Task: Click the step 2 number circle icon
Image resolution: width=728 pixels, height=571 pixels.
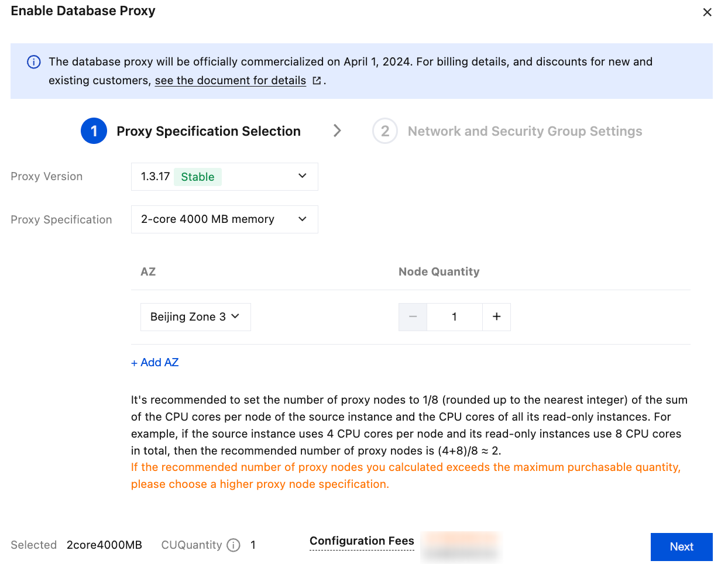Action: point(385,131)
